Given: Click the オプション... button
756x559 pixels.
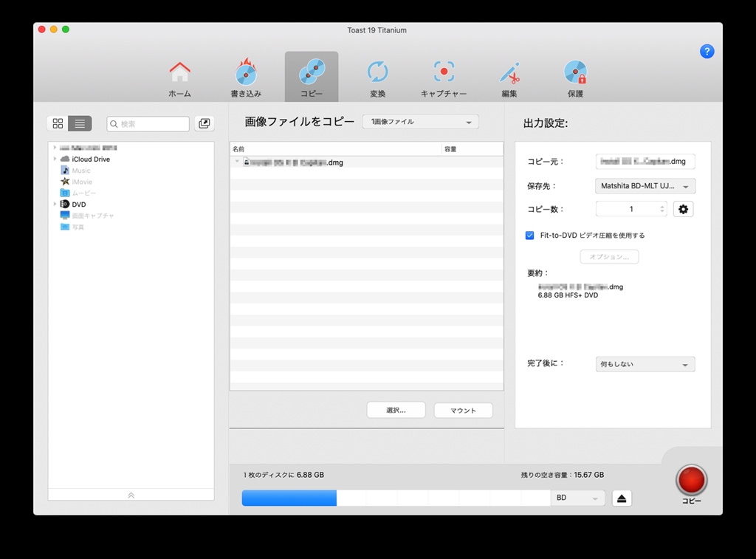Looking at the screenshot, I should [609, 256].
